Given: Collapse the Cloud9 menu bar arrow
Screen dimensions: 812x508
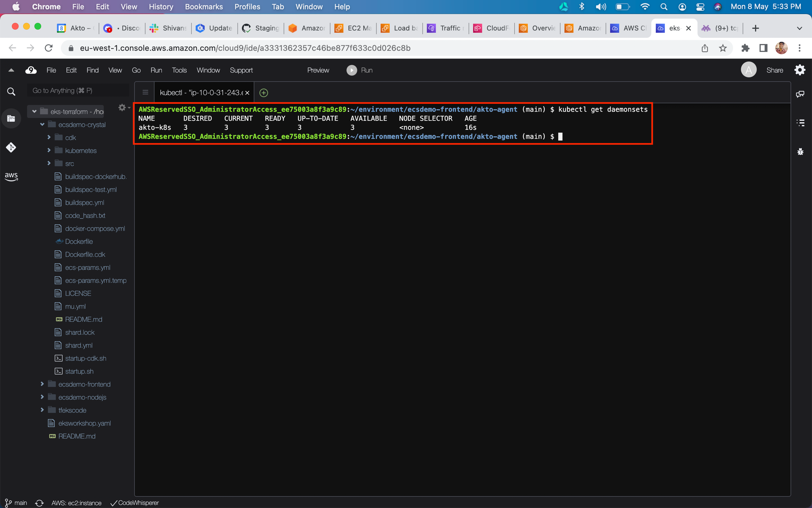Looking at the screenshot, I should (x=11, y=70).
